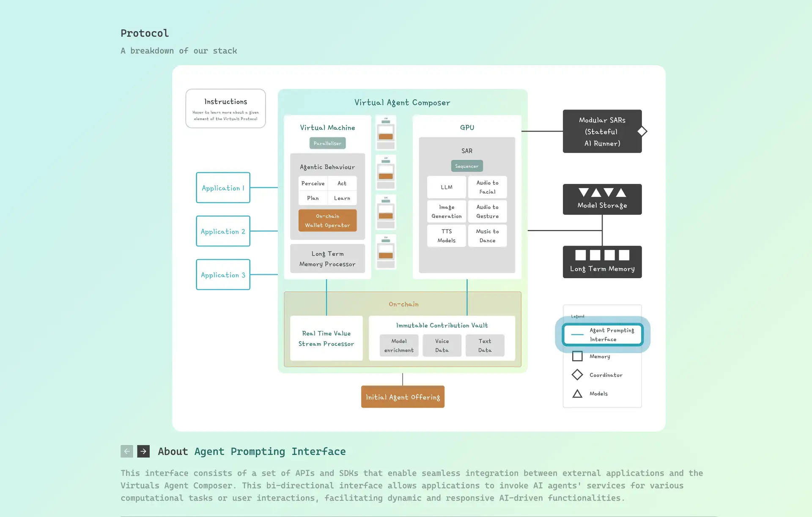Click the Coordinator diamond legend icon
The width and height of the screenshot is (812, 517).
point(577,375)
